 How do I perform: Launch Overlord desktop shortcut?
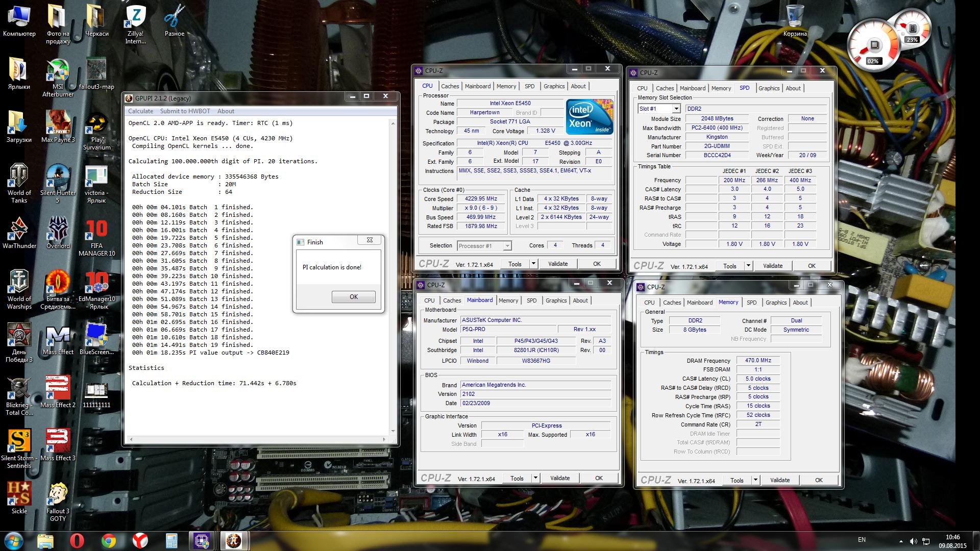pos(58,233)
